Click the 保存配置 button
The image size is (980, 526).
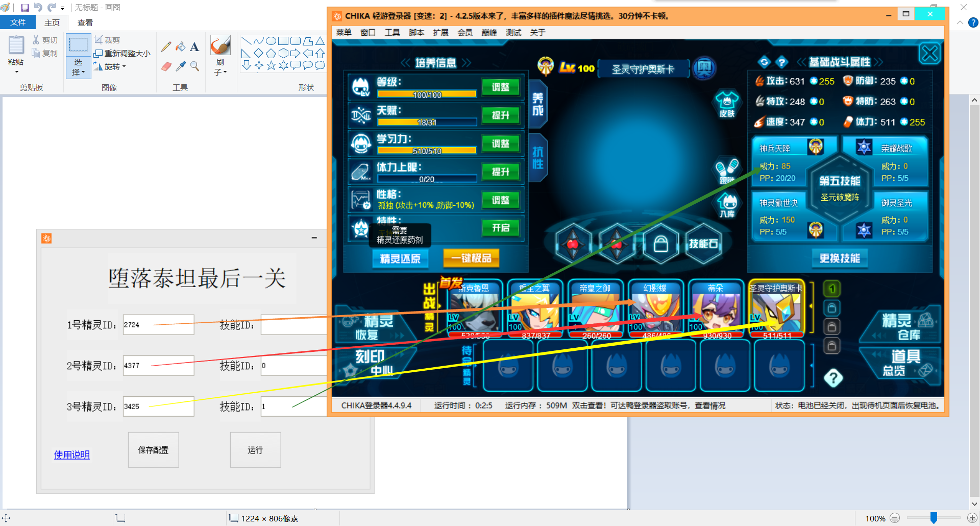(x=153, y=450)
